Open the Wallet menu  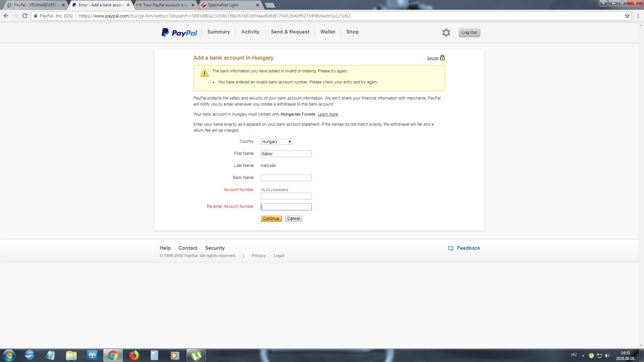point(327,32)
